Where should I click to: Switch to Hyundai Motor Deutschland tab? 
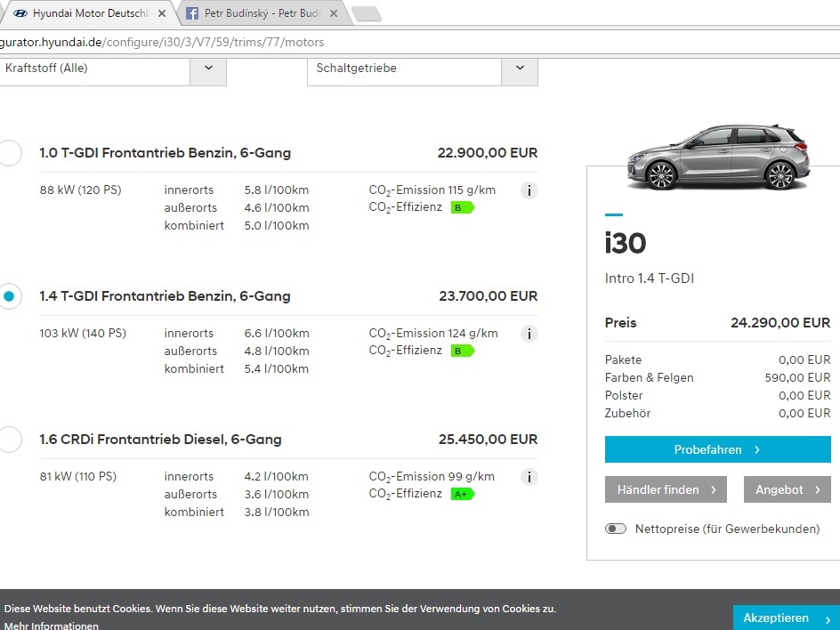pyautogui.click(x=89, y=13)
